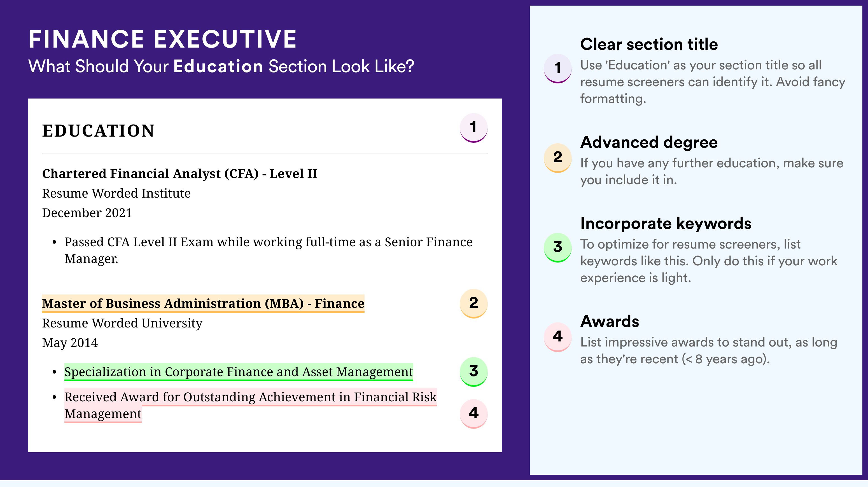Click the orange number 2 badge beside MBA line

click(473, 303)
